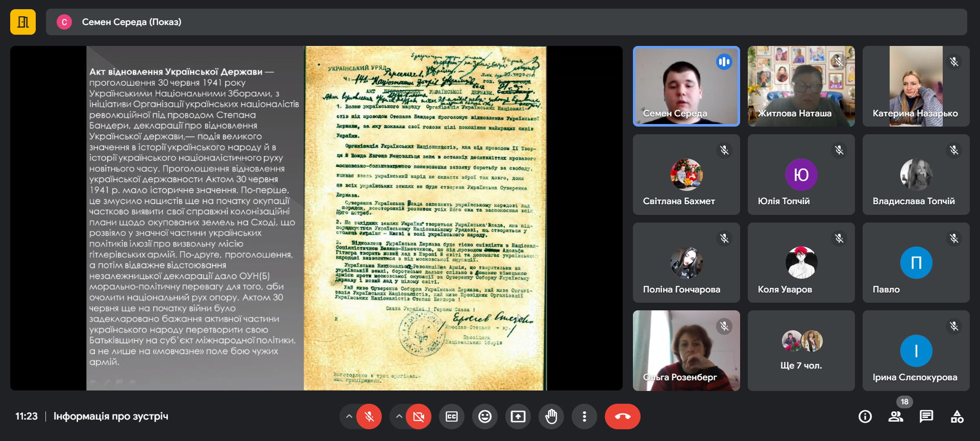The width and height of the screenshot is (980, 441).
Task: Select Семен Середа's video tile
Action: pyautogui.click(x=686, y=86)
